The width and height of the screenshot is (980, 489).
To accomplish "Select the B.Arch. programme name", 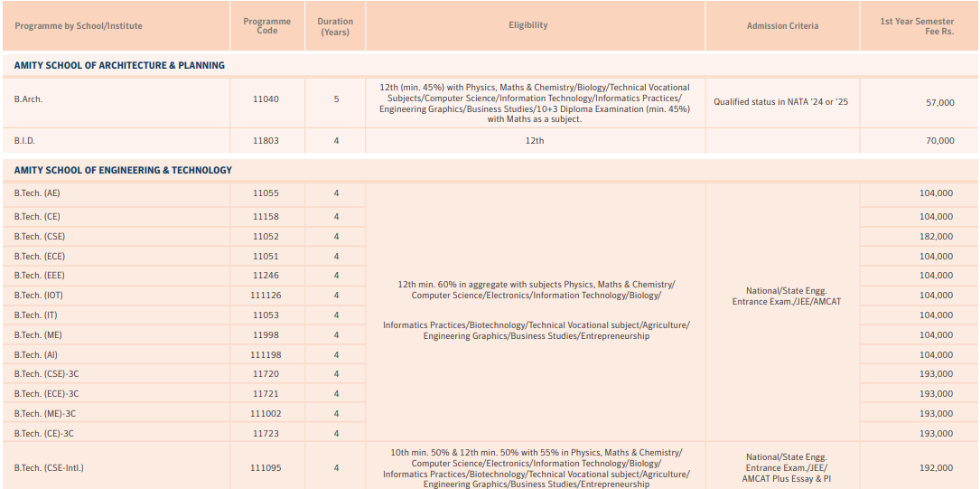I will pyautogui.click(x=28, y=99).
